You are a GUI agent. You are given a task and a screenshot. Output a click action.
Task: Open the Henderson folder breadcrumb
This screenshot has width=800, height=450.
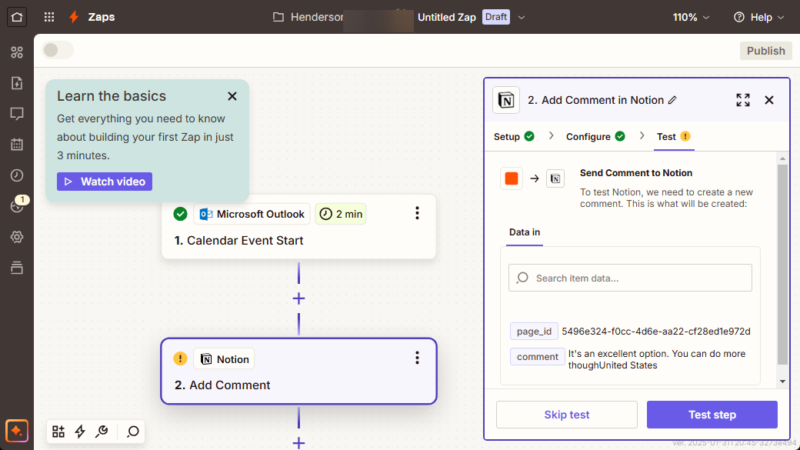(x=309, y=17)
